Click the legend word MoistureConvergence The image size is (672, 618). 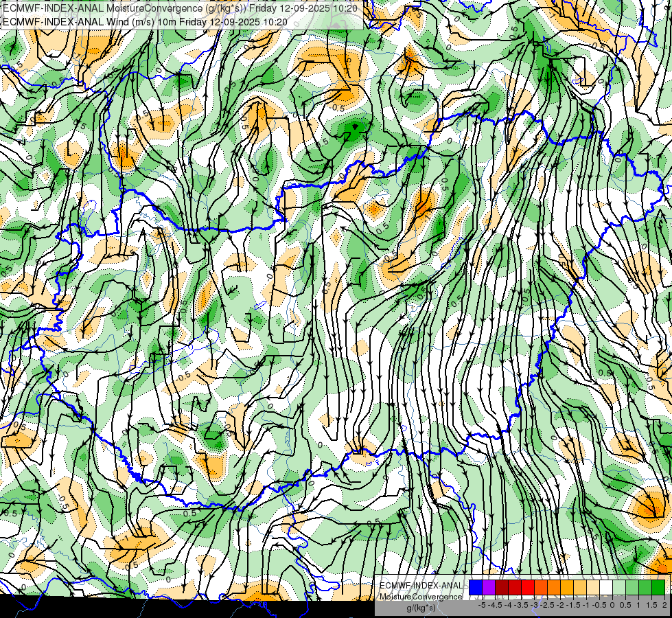coord(421,597)
